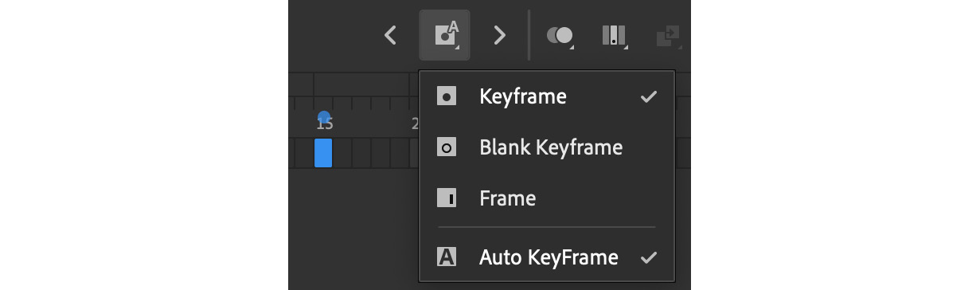Click the Auto KeyFrame letter A icon
The height and width of the screenshot is (290, 980).
447,257
